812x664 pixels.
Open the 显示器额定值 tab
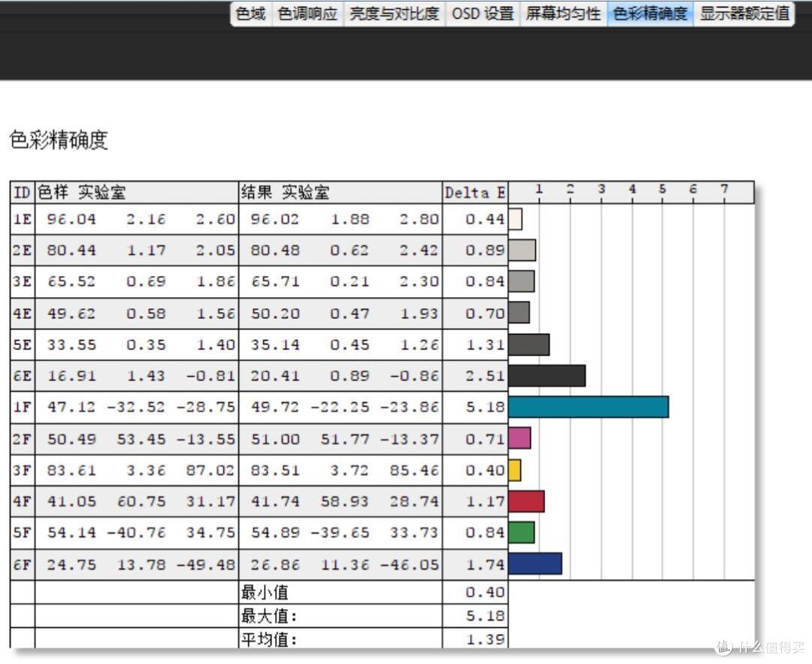tap(744, 14)
